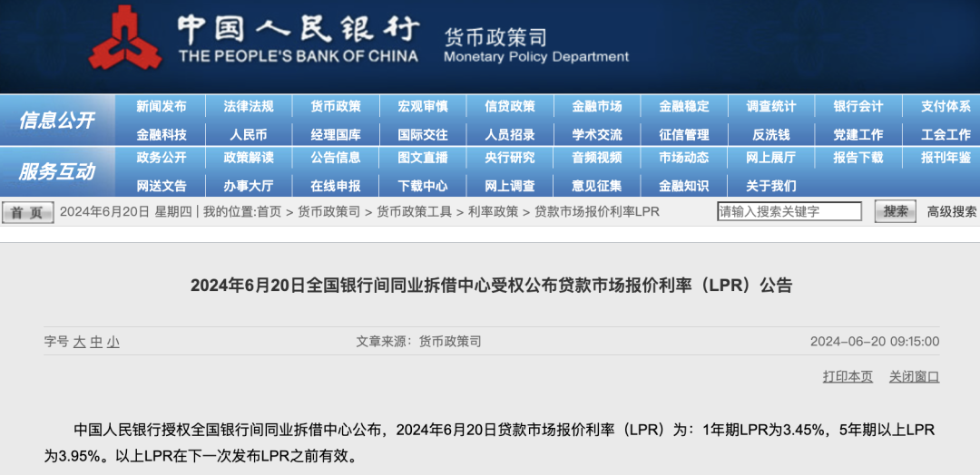
Task: Open the 高级搜索 advanced search link
Action: click(x=952, y=211)
